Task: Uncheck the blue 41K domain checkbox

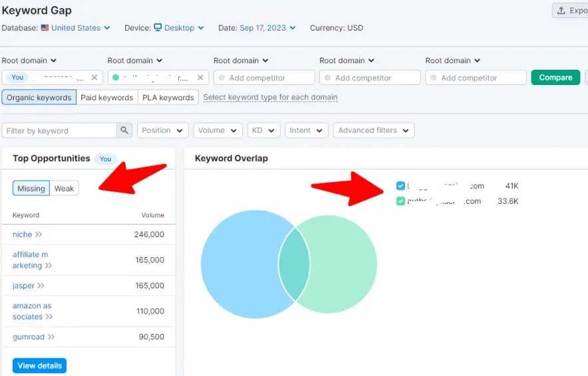Action: click(x=400, y=186)
